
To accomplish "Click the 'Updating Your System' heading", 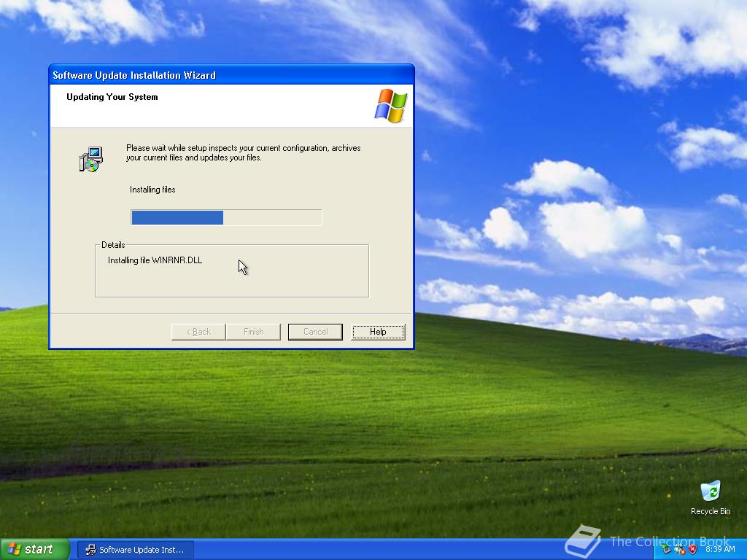I will tap(112, 97).
